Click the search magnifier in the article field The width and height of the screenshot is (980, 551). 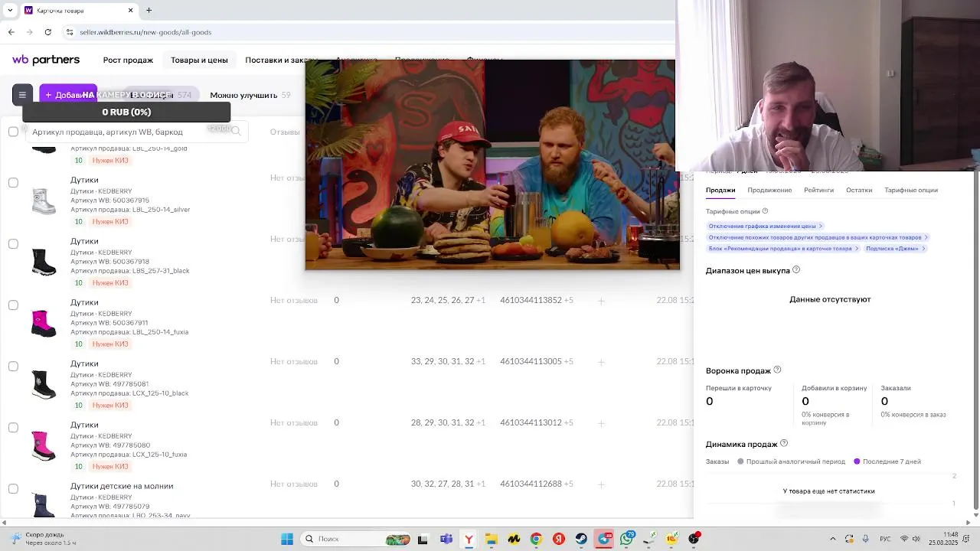coord(236,132)
